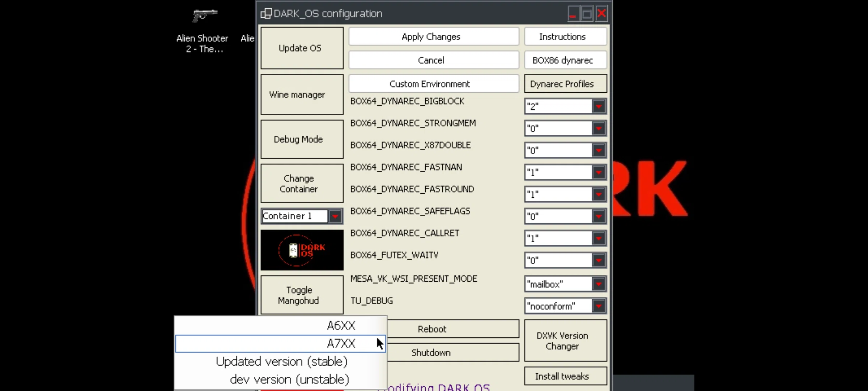Choose dev version (unstable) menu entry

[x=280, y=379]
